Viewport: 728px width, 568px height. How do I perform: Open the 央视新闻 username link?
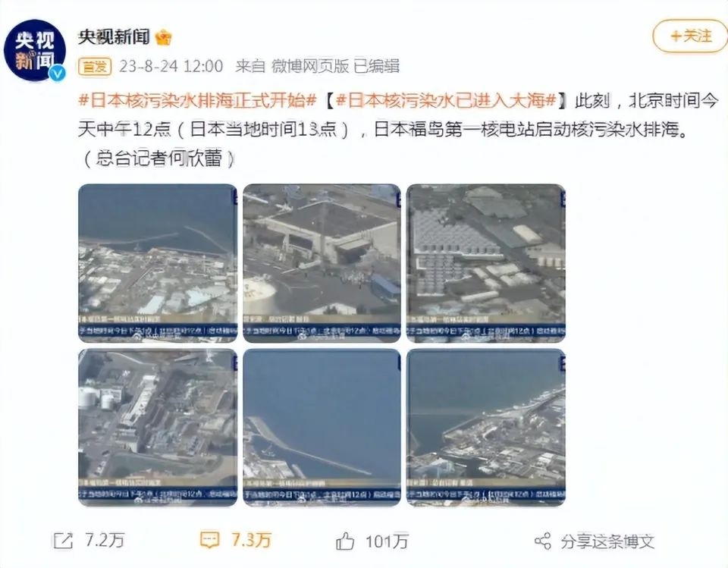coord(114,36)
